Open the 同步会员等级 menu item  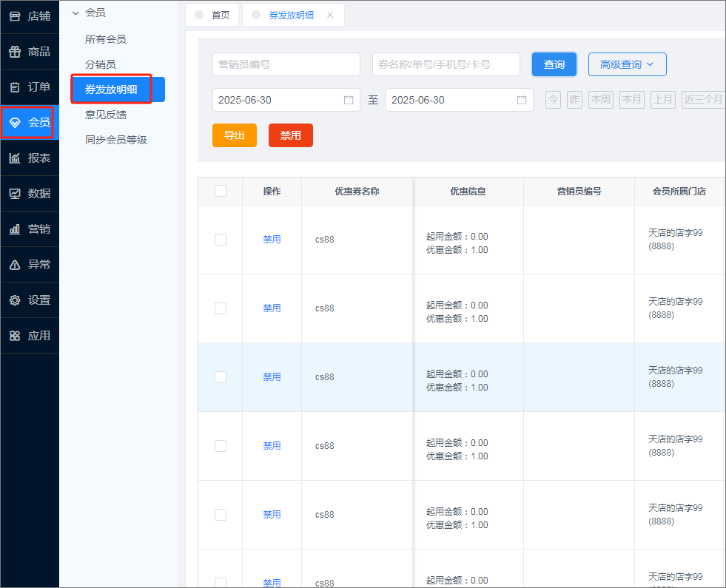pos(116,140)
